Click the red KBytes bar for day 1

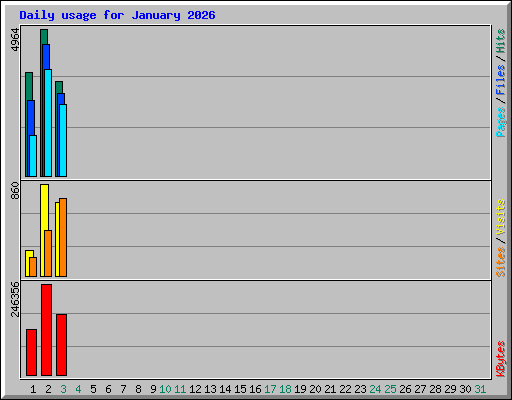pos(31,352)
